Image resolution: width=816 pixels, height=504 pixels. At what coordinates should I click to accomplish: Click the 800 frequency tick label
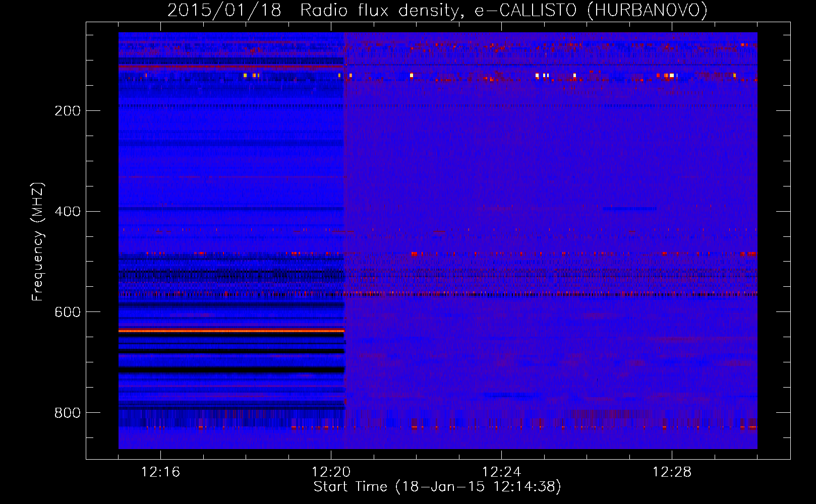pos(68,413)
